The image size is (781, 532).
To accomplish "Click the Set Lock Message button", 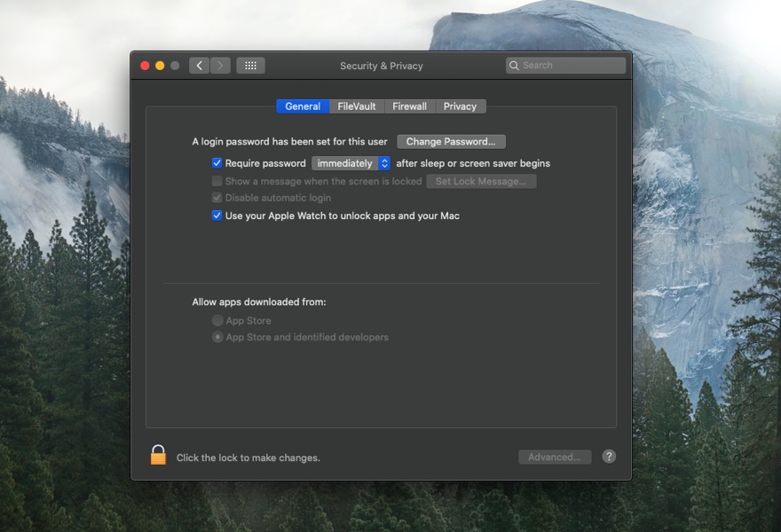I will [481, 181].
